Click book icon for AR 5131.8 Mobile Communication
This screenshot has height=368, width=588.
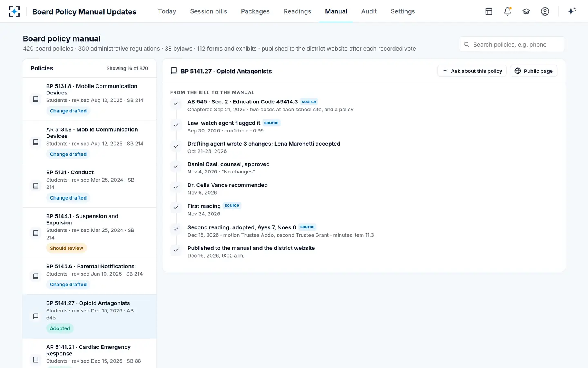click(x=36, y=142)
